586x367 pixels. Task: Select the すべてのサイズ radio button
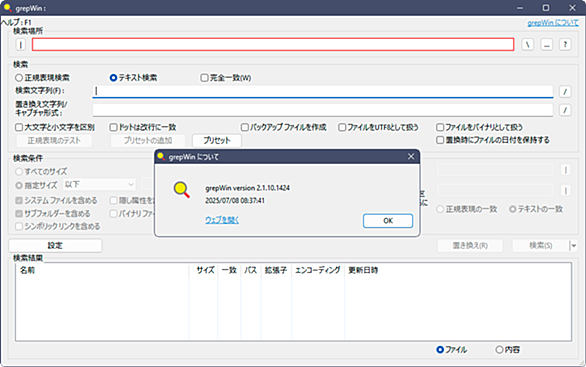[x=41, y=172]
